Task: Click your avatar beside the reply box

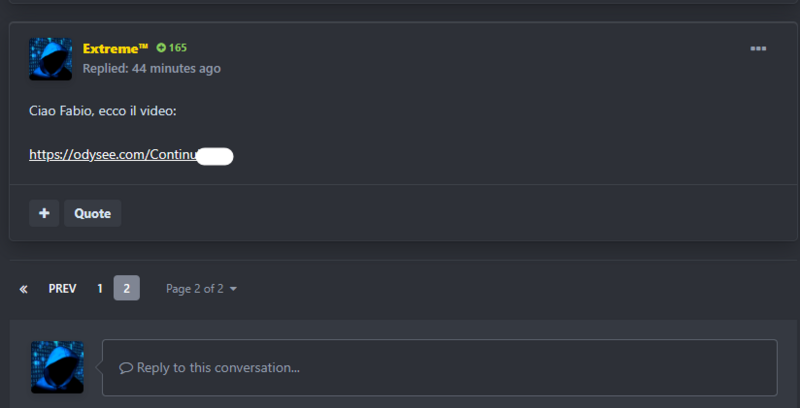Action: (57, 367)
